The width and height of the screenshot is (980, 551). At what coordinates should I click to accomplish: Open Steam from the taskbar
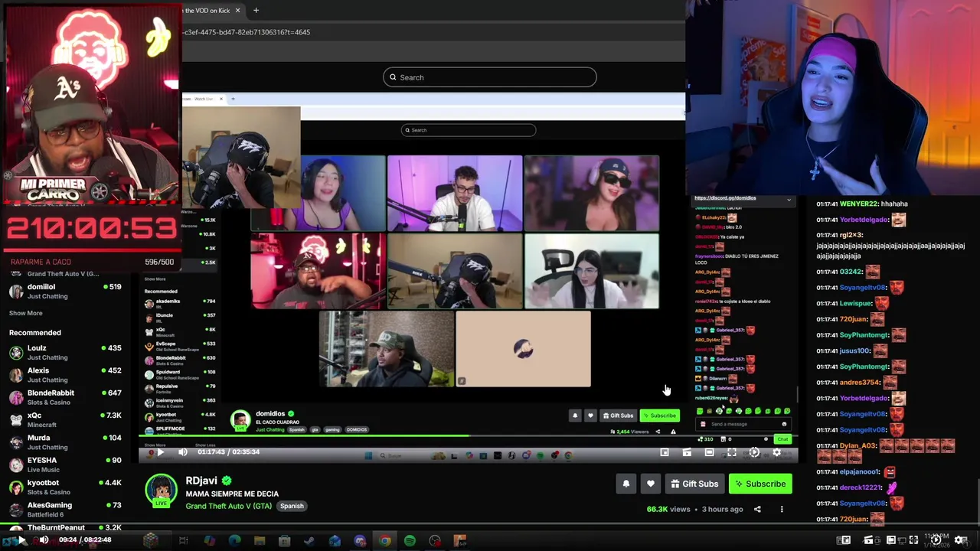(x=309, y=541)
